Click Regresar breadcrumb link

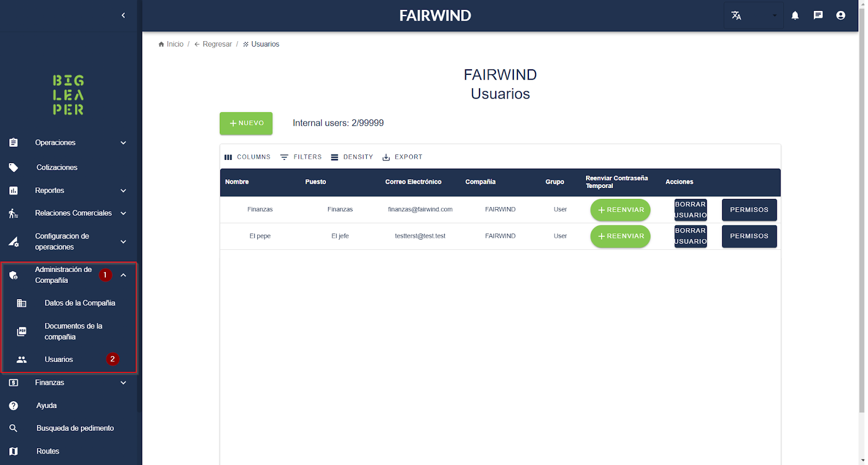coord(213,44)
